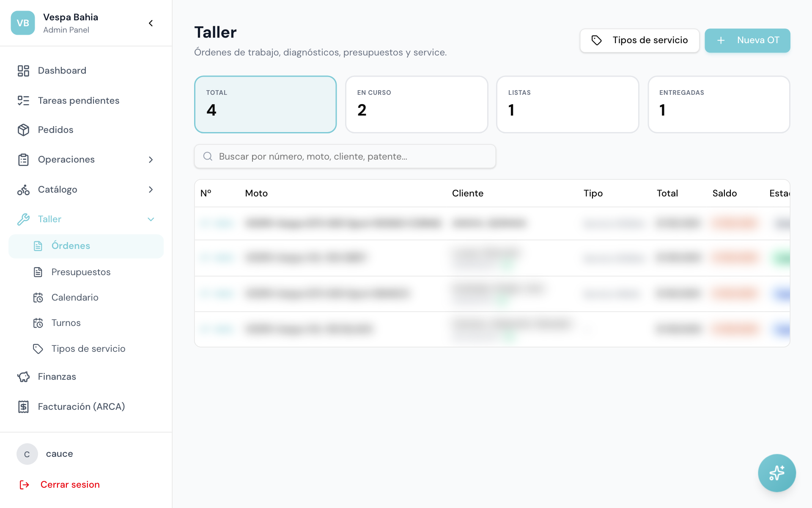Filter by EN CURSO card
This screenshot has height=508, width=812.
pos(417,105)
